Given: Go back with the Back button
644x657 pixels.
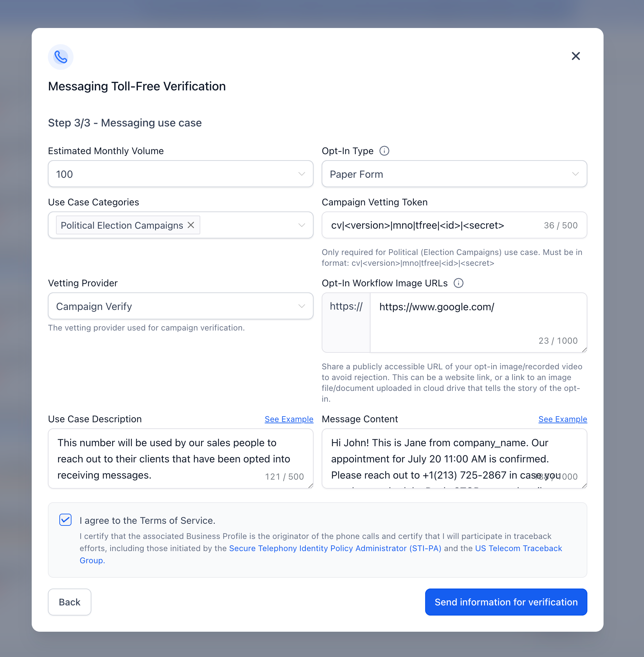Looking at the screenshot, I should (69, 602).
